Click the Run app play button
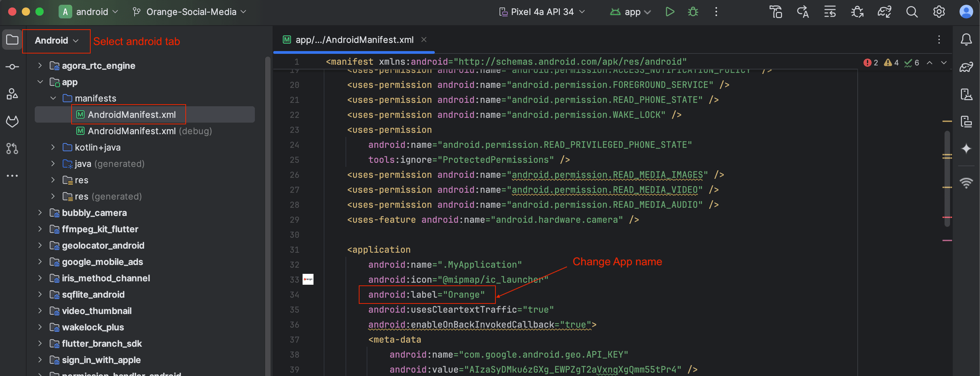 tap(670, 12)
